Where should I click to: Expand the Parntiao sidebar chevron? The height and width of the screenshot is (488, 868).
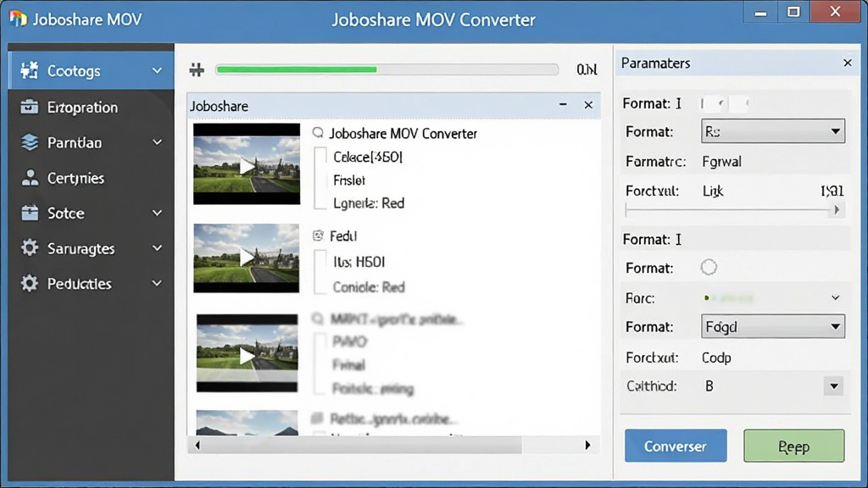pos(157,142)
